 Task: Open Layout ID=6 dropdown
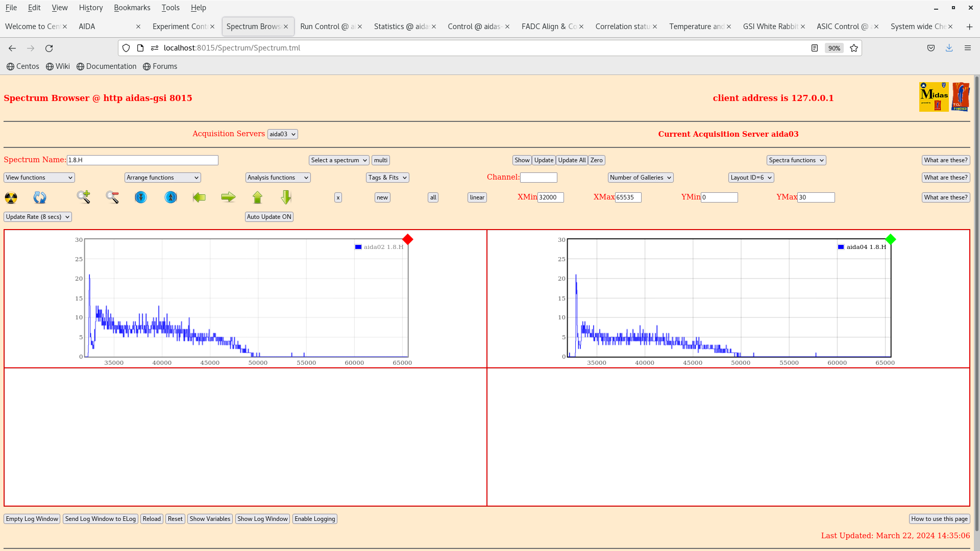point(751,178)
